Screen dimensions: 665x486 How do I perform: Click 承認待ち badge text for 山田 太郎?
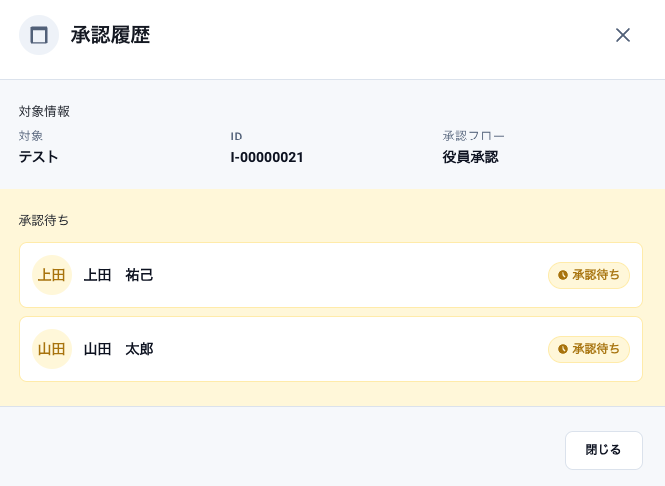click(x=596, y=349)
